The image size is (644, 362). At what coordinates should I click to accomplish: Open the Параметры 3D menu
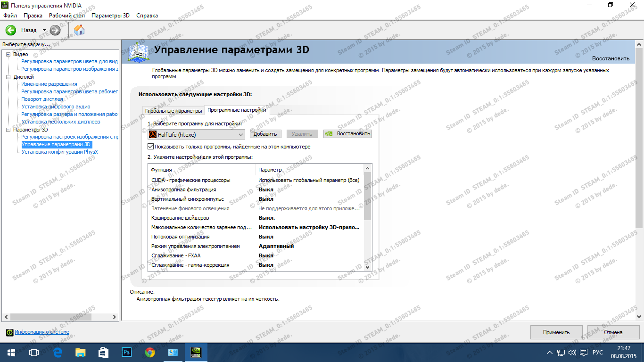pyautogui.click(x=110, y=16)
